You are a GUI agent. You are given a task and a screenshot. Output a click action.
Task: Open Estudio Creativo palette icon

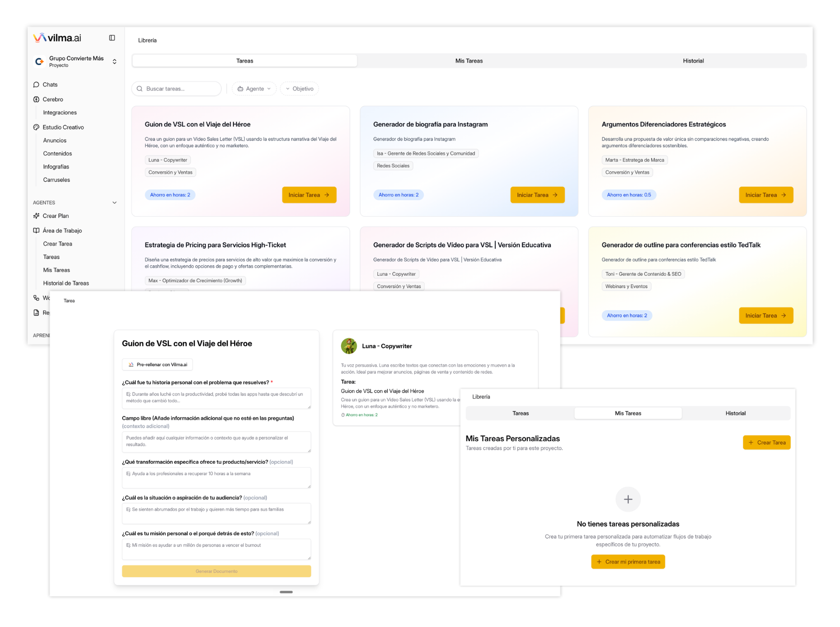[36, 127]
